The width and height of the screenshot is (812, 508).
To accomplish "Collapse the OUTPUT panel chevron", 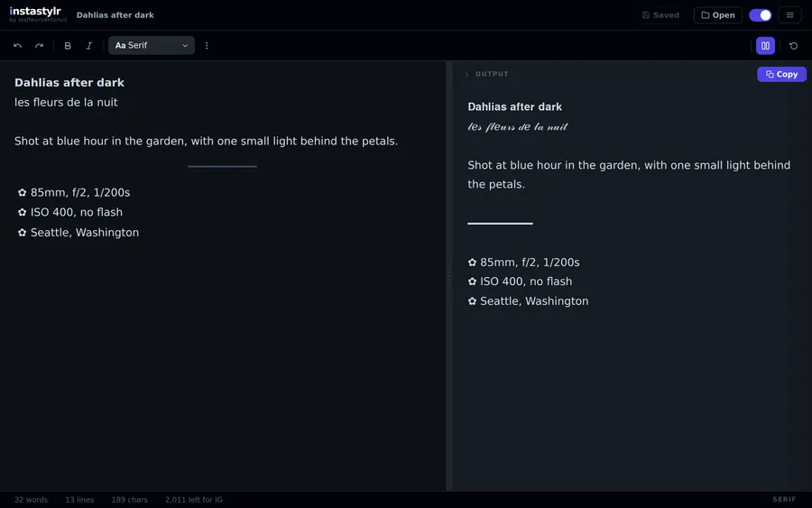I will tap(466, 74).
